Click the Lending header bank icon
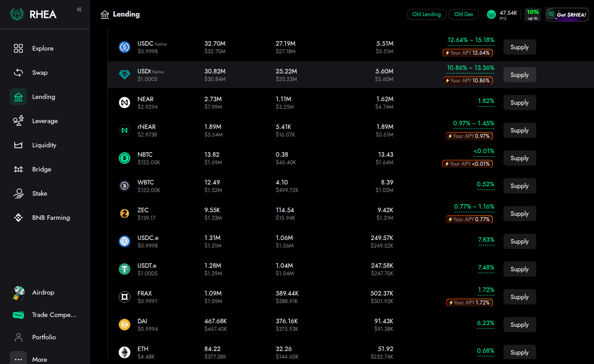 (x=105, y=15)
